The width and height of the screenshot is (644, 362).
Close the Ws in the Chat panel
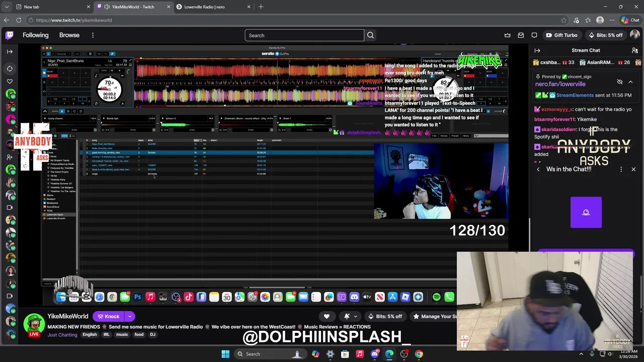[633, 169]
